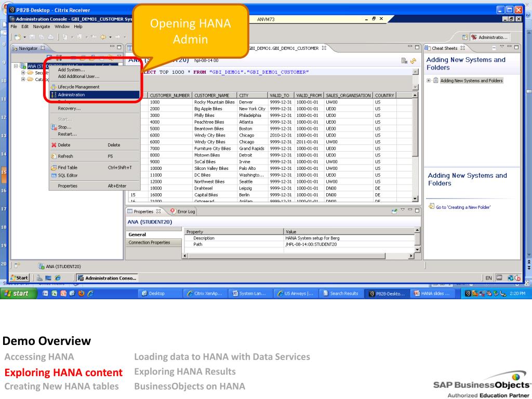Click the inner Citrix Start button
This screenshot has width=532, height=399.
coord(20,278)
